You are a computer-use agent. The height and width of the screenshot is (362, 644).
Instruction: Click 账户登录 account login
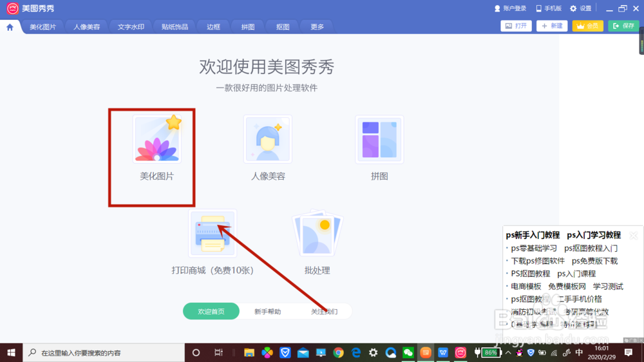tap(510, 8)
